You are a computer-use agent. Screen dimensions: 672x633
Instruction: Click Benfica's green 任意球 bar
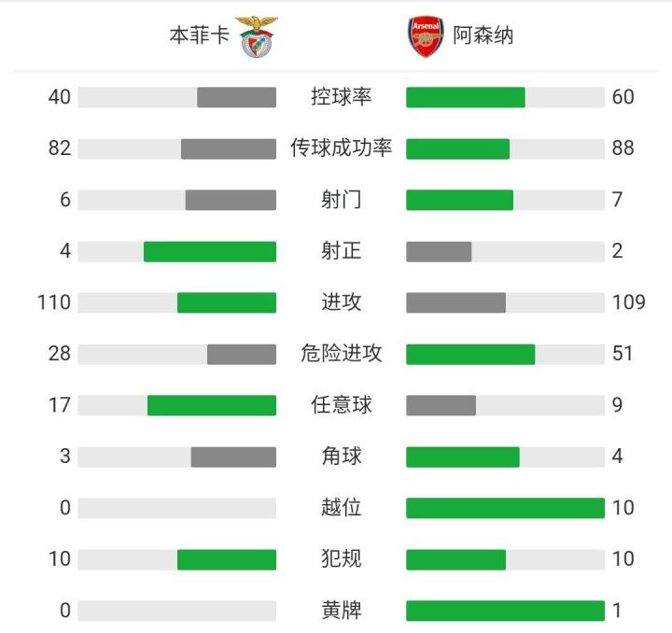click(x=212, y=405)
